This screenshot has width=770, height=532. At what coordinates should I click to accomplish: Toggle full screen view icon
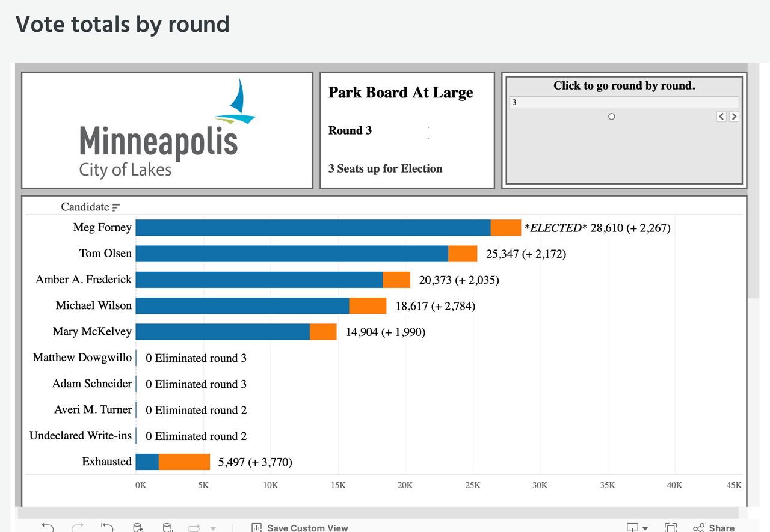tap(671, 528)
